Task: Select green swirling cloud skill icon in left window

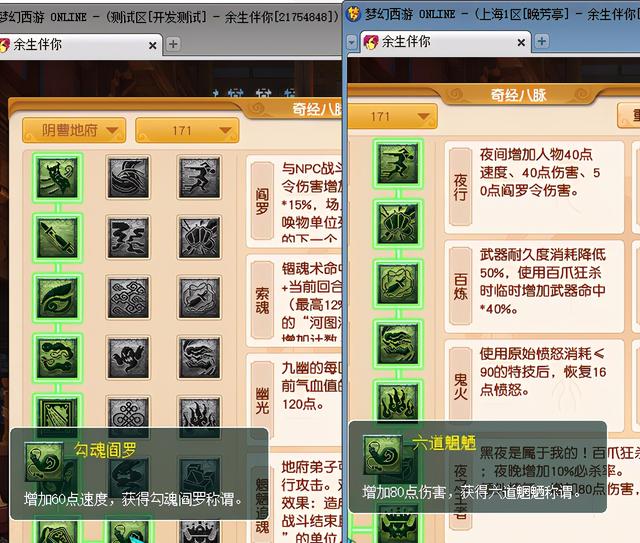Action: click(58, 358)
